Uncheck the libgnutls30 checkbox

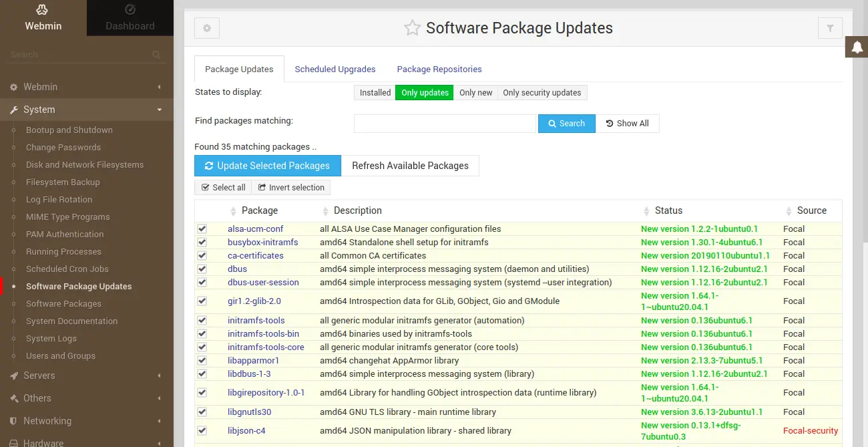click(x=202, y=412)
